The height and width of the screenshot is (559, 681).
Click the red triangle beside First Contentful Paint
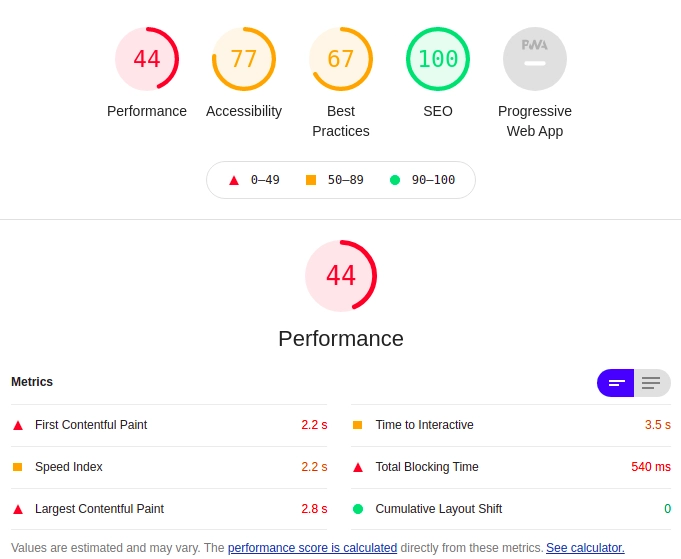[x=18, y=425]
